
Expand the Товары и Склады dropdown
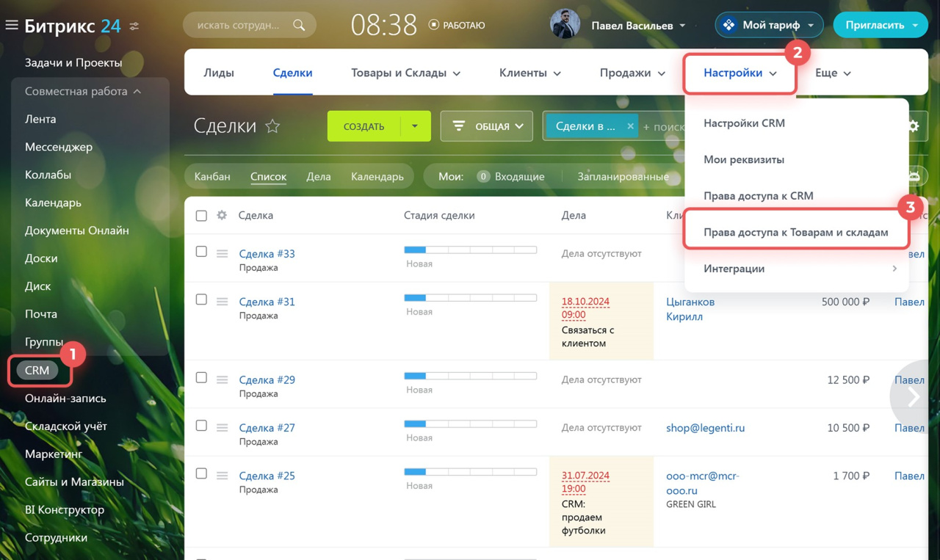(405, 73)
